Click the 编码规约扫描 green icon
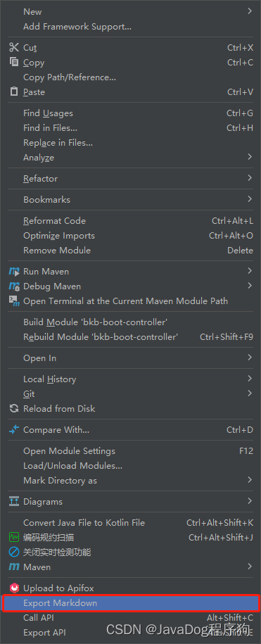261x644 pixels. click(x=14, y=537)
